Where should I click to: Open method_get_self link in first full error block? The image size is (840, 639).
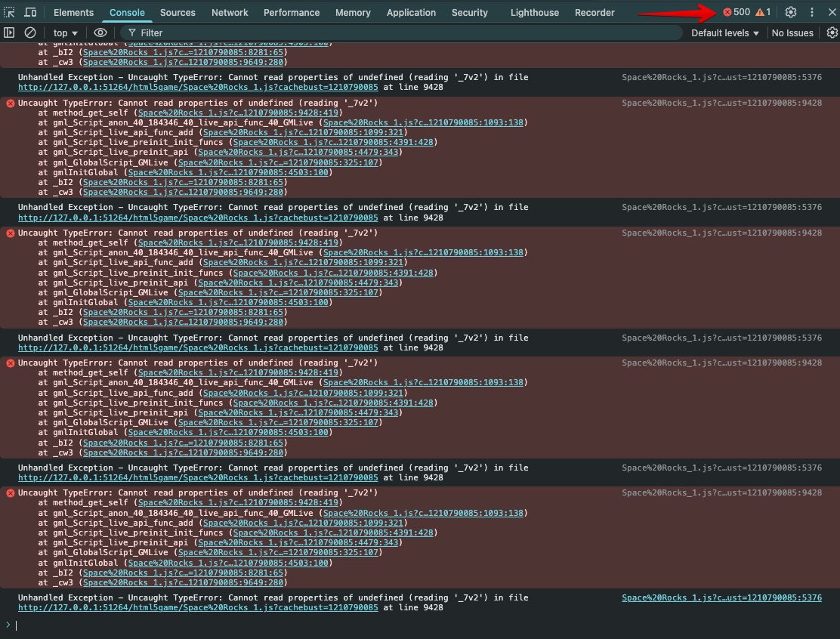239,113
